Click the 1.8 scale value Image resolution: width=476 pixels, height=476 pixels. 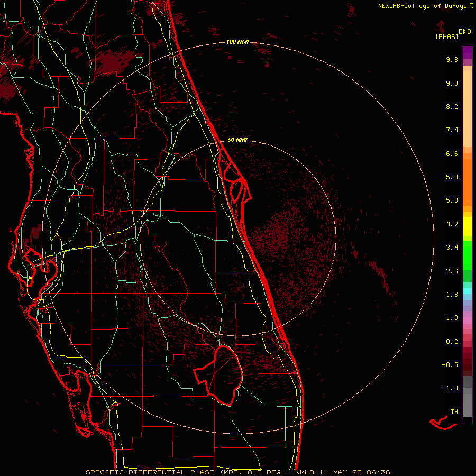click(452, 295)
